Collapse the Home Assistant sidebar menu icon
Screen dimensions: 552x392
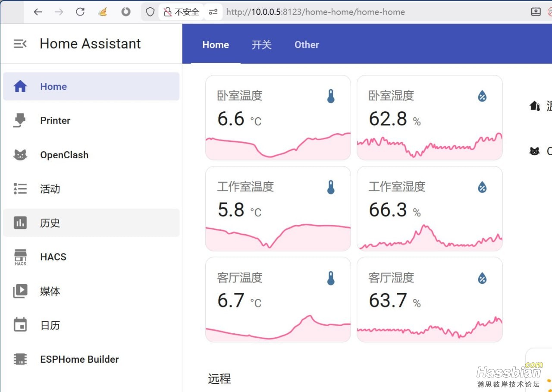(20, 44)
